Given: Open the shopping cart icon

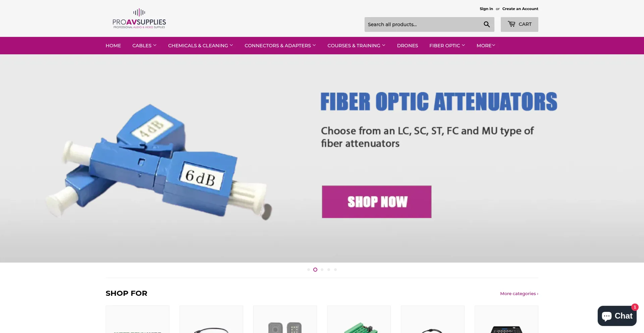Looking at the screenshot, I should tap(511, 24).
